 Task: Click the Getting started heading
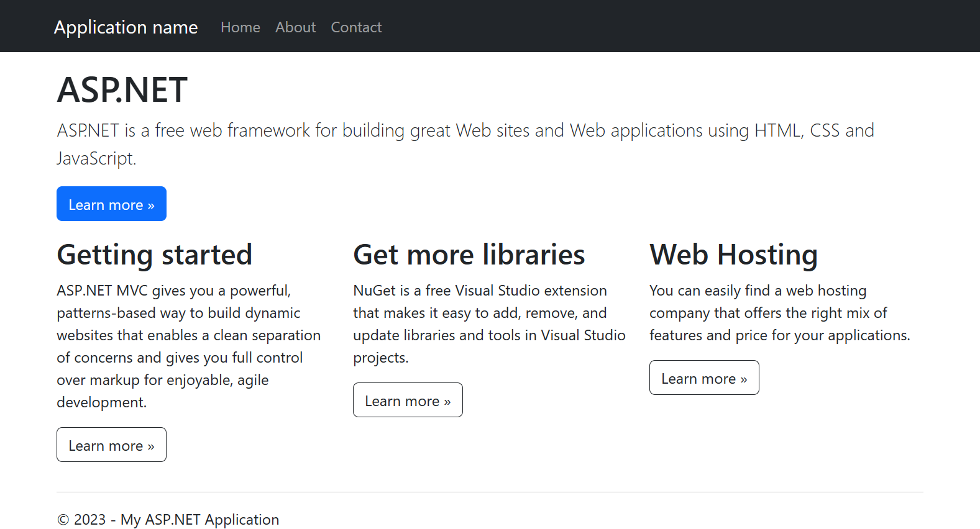coord(154,255)
